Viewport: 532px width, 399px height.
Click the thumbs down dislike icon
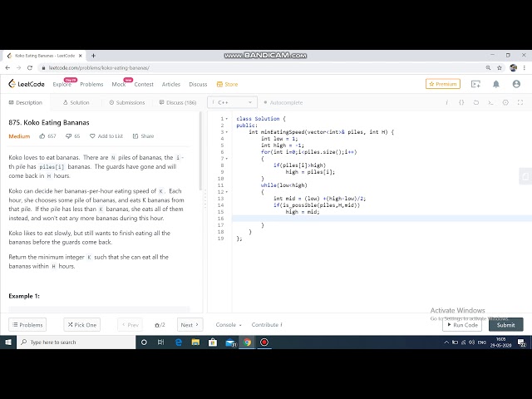click(x=68, y=136)
